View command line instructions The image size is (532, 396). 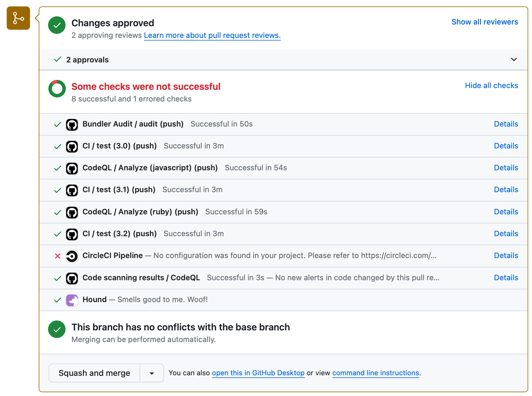(x=376, y=373)
